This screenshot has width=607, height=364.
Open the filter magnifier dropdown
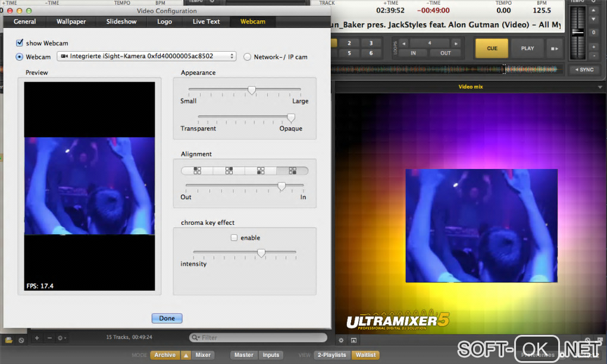196,337
